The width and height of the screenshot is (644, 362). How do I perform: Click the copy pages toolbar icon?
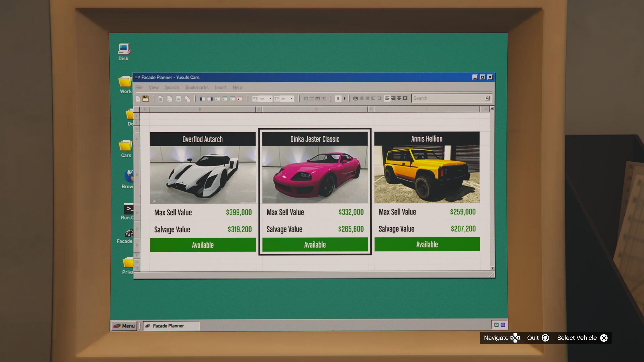coord(187,99)
